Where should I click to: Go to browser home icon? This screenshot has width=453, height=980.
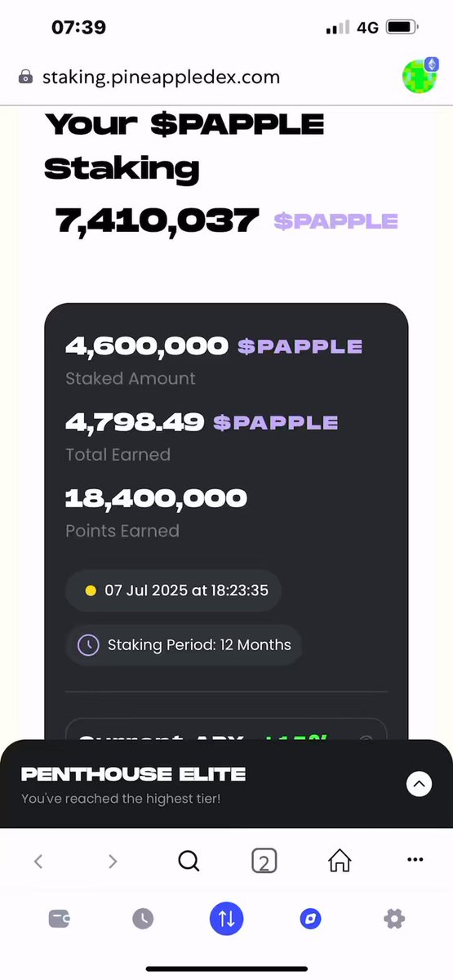tap(340, 860)
